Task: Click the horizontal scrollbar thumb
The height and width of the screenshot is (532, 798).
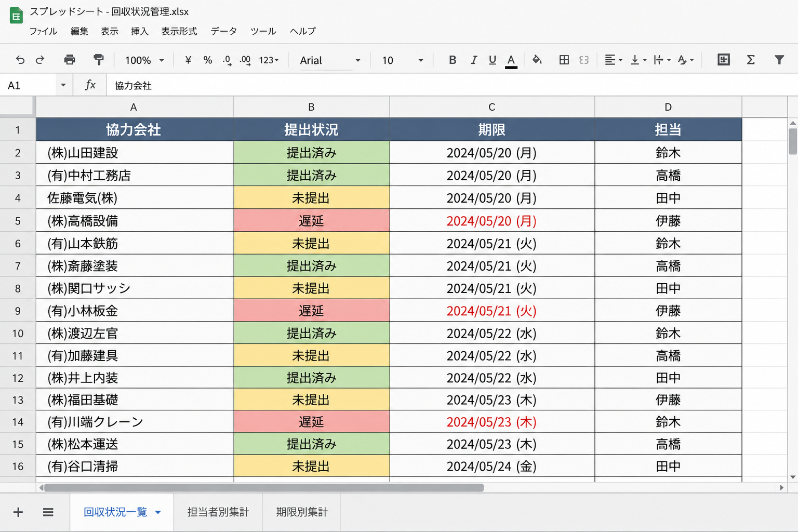Action: 264,488
